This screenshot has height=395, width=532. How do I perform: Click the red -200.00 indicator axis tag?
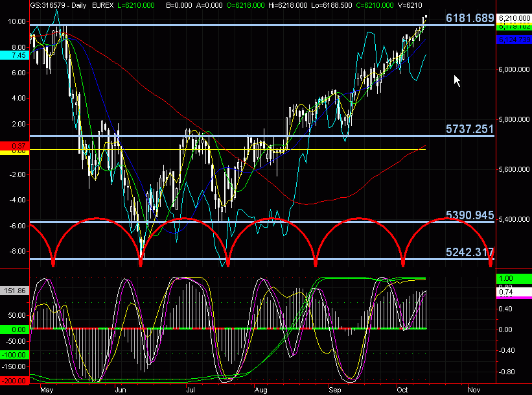coord(14,380)
